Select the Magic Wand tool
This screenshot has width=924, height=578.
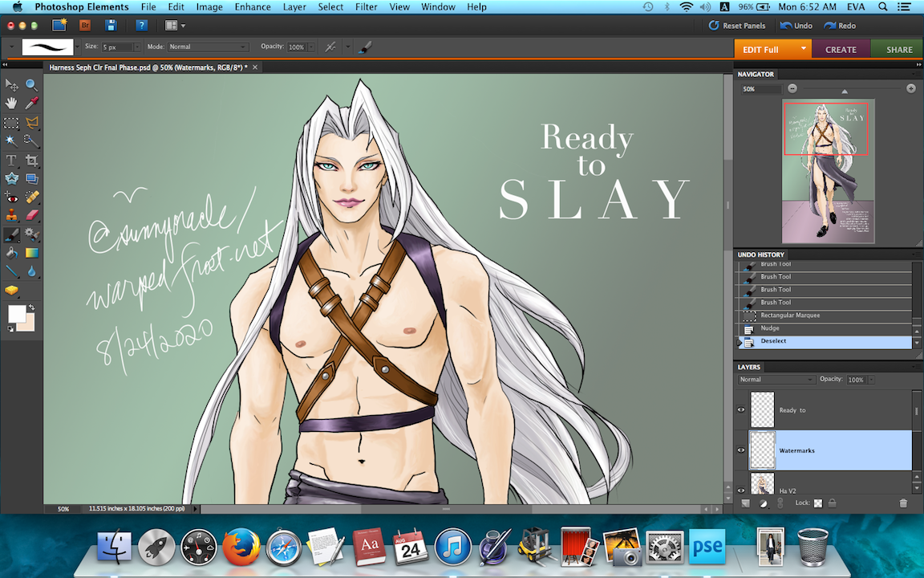click(x=11, y=141)
